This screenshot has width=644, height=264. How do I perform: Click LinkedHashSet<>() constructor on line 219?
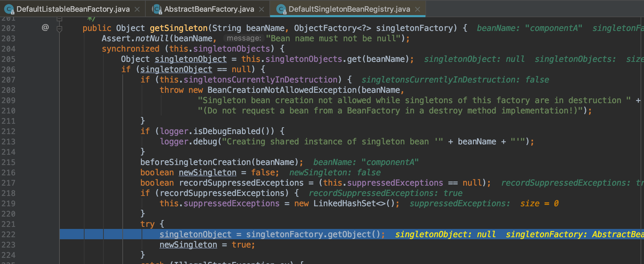click(x=354, y=203)
